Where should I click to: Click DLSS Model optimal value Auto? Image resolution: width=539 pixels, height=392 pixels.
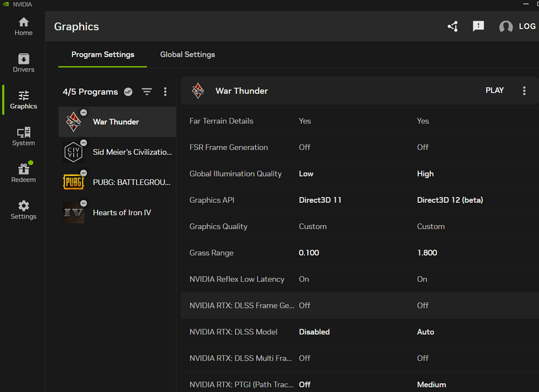(426, 332)
